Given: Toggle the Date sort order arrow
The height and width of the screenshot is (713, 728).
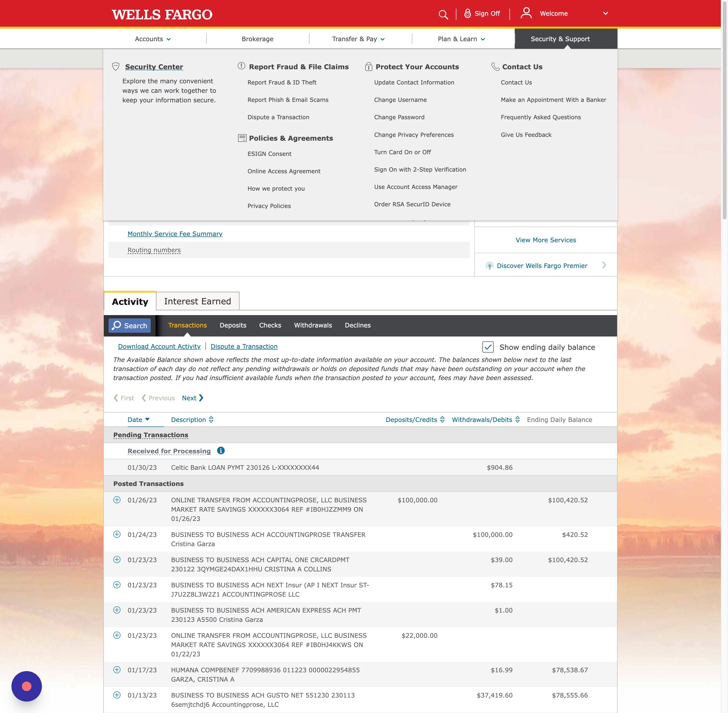Looking at the screenshot, I should click(x=148, y=419).
